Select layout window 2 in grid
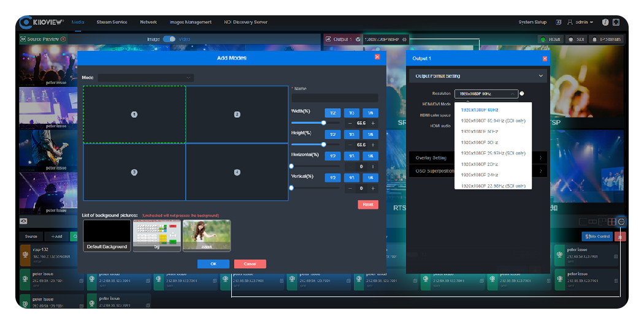The image size is (644, 324). 237,115
